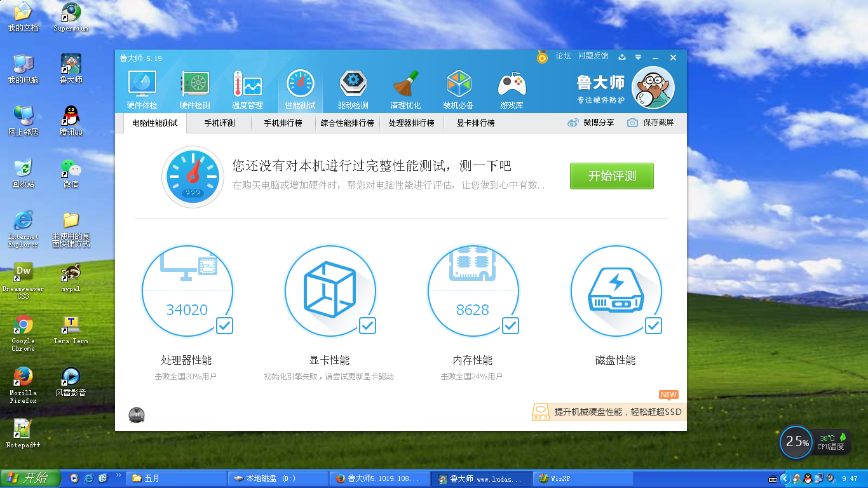
Task: Open 风雷影音 media player desktop icon
Action: tap(71, 381)
